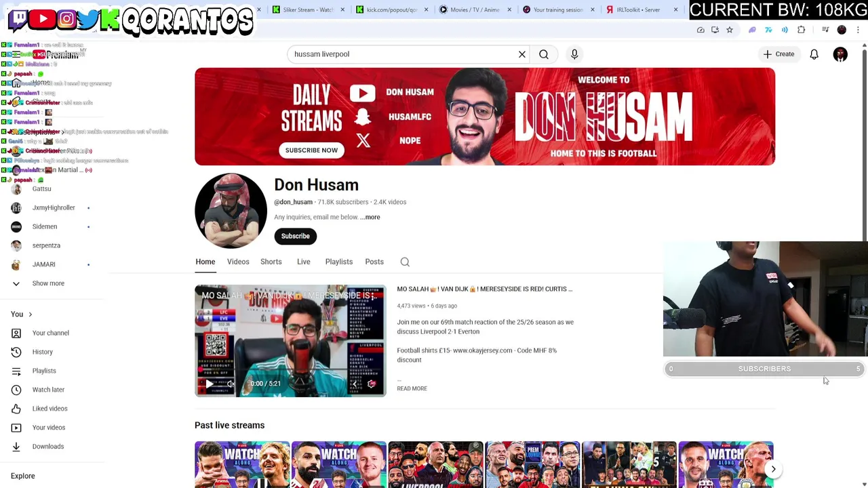Open JxmyHighroller subscription channel
Viewport: 868px width, 488px height.
coord(54,207)
